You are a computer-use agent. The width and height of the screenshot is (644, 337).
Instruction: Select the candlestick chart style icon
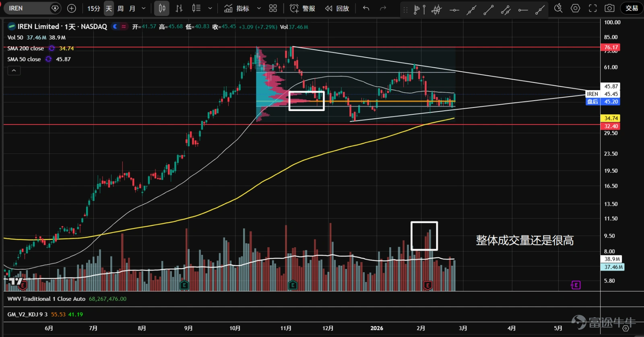point(162,8)
